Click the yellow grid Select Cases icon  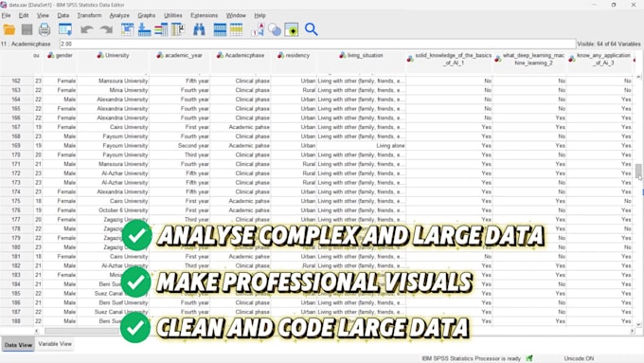click(236, 29)
